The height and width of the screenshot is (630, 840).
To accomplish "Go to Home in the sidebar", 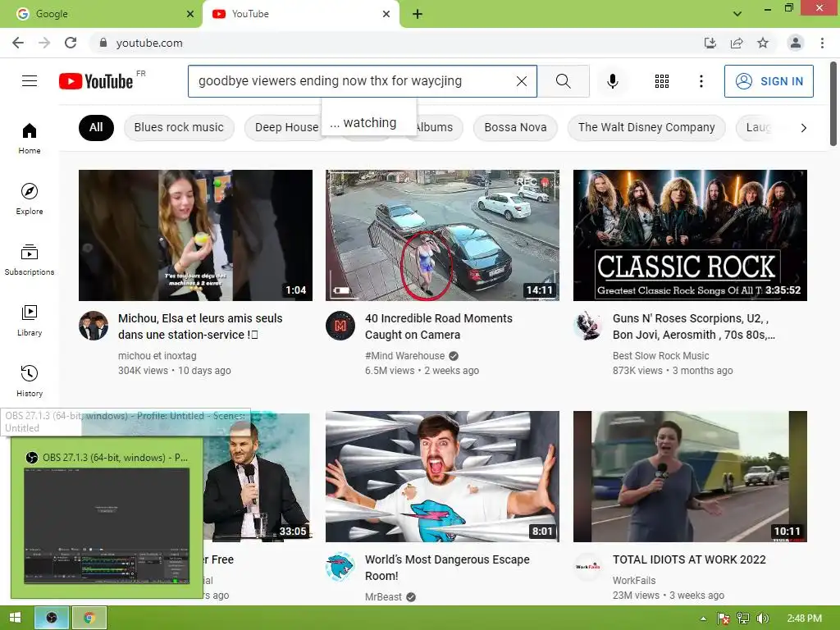I will [x=30, y=138].
